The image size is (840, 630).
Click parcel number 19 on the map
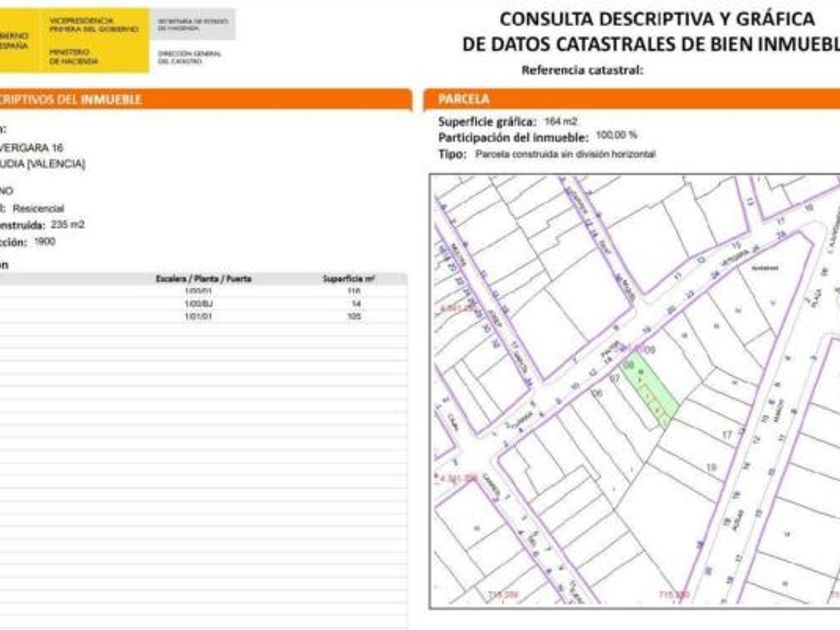(711, 468)
